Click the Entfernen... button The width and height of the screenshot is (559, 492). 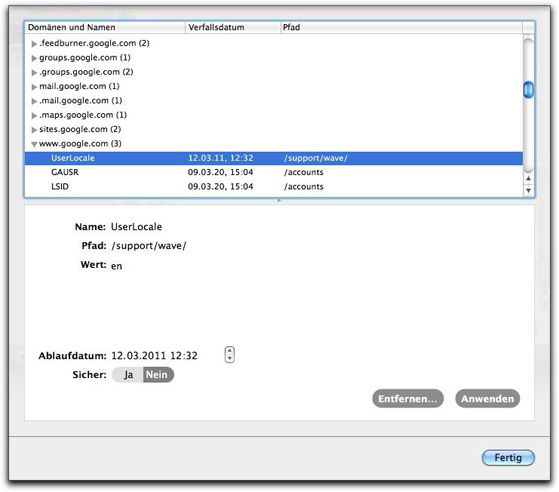click(x=408, y=399)
